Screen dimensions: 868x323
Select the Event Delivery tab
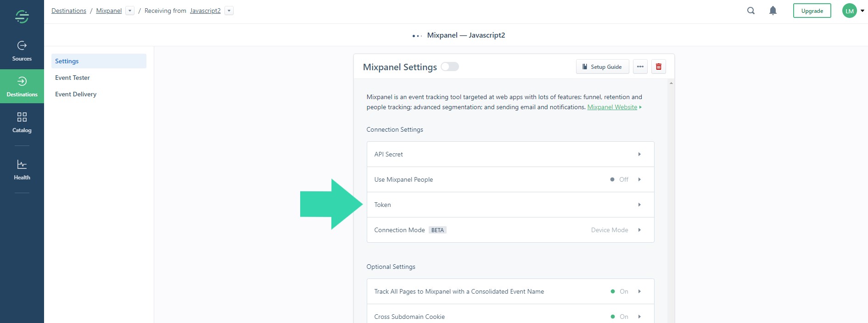tap(76, 94)
